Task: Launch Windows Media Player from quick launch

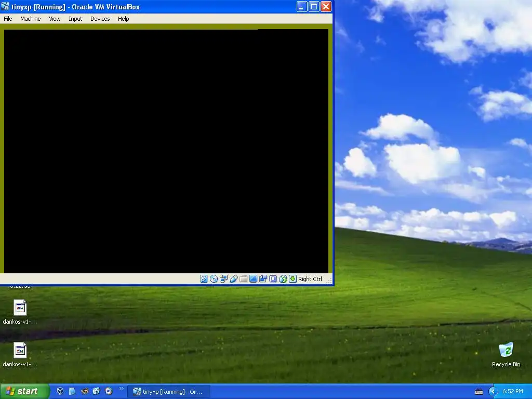Action: [109, 391]
